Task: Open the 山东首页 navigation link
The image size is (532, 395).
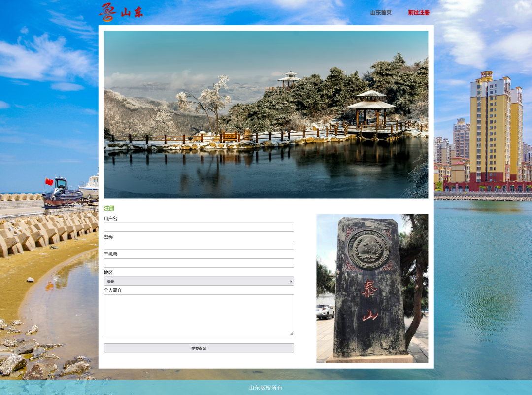Action: [x=381, y=12]
